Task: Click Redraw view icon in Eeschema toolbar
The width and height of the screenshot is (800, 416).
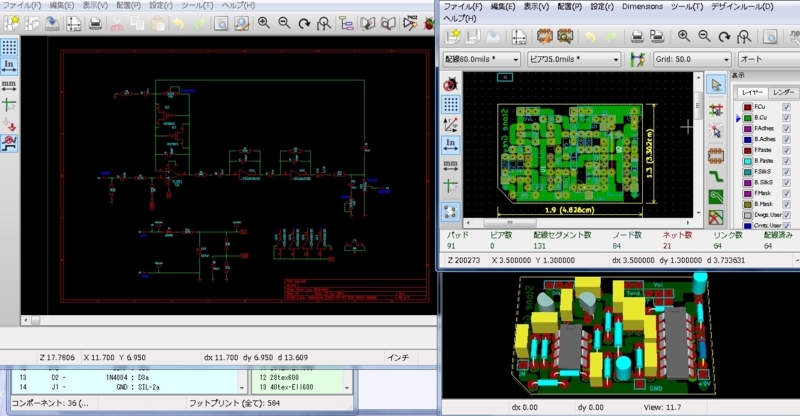Action: pyautogui.click(x=304, y=23)
